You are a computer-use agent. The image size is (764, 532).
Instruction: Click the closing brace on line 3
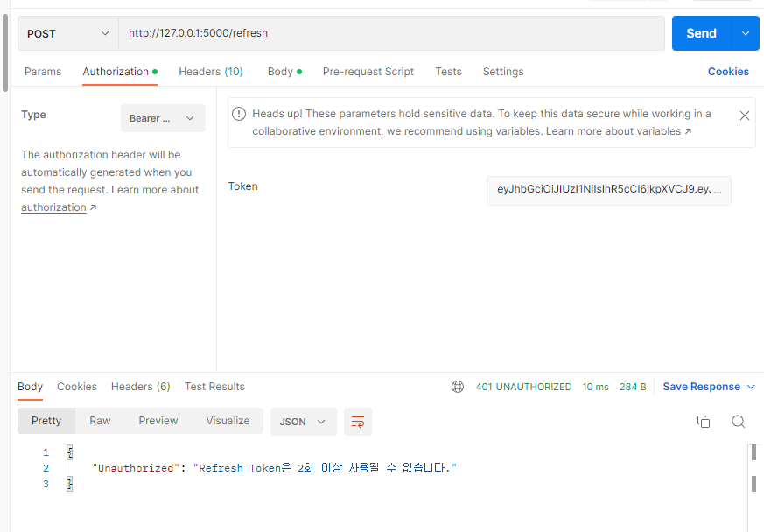click(x=70, y=484)
